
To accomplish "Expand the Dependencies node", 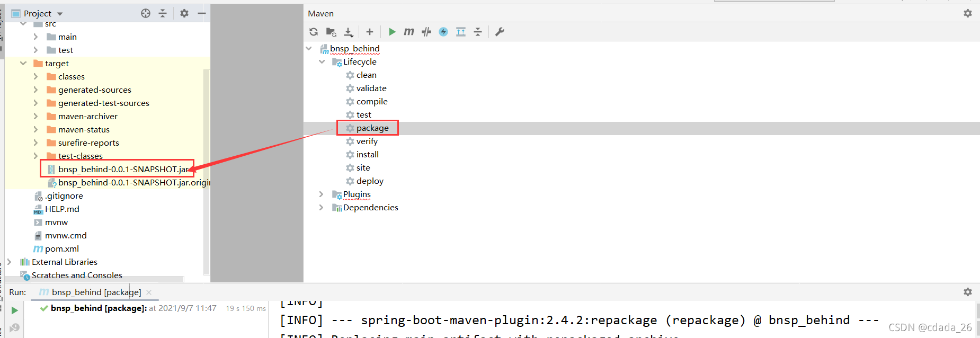I will (321, 207).
